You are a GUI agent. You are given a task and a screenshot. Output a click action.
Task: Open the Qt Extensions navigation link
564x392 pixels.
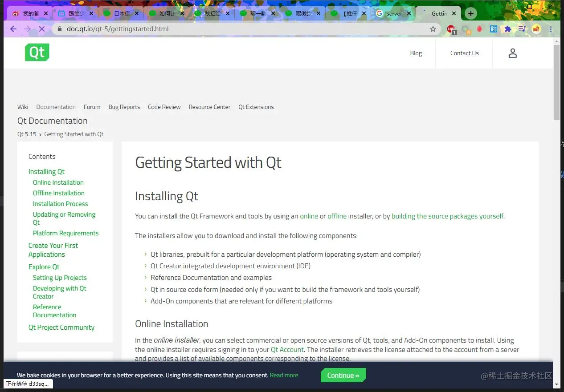point(256,107)
